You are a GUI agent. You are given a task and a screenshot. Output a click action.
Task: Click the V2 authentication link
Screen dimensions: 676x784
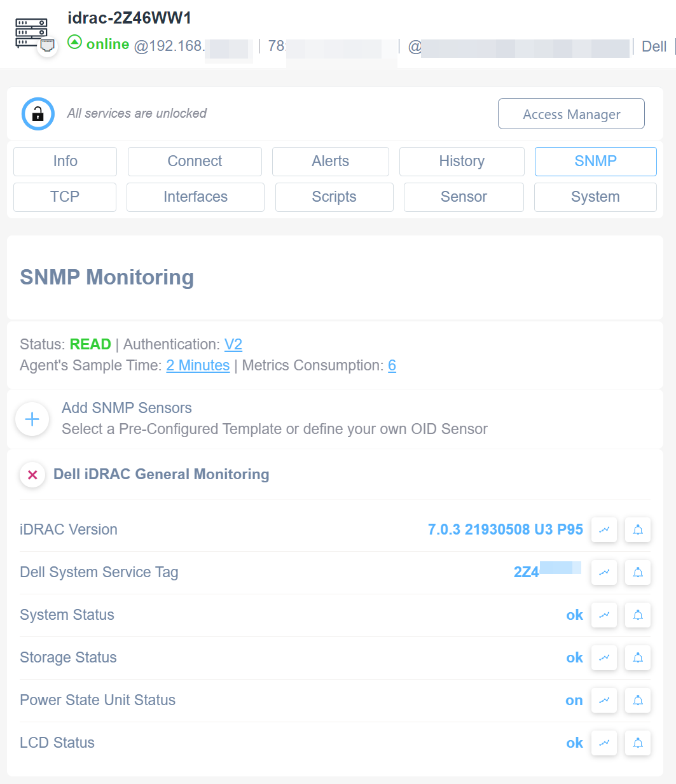click(x=233, y=344)
